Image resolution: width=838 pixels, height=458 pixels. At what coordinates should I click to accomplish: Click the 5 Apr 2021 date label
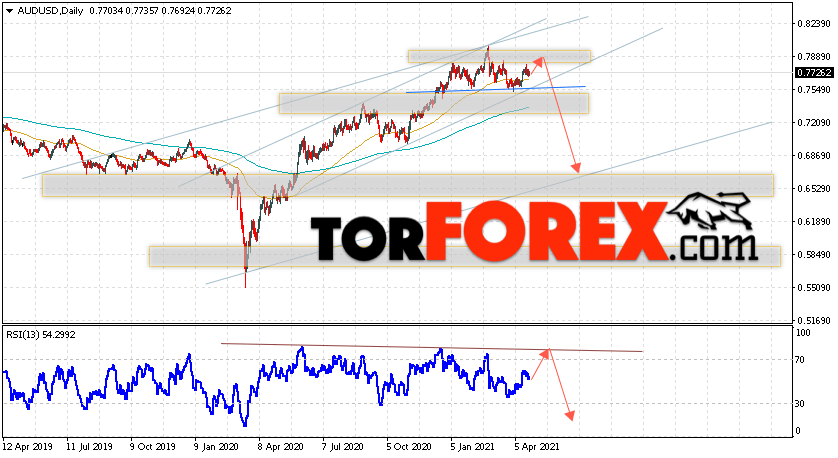pos(537,446)
